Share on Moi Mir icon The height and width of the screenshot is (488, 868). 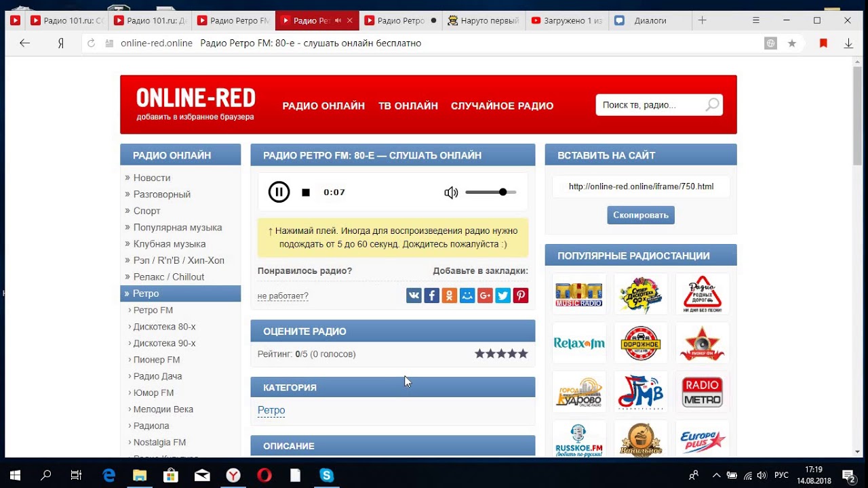pyautogui.click(x=467, y=296)
